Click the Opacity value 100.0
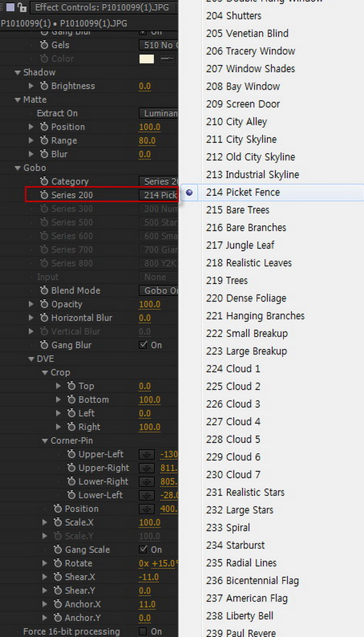Viewport: 364px width, 637px height. tap(150, 304)
